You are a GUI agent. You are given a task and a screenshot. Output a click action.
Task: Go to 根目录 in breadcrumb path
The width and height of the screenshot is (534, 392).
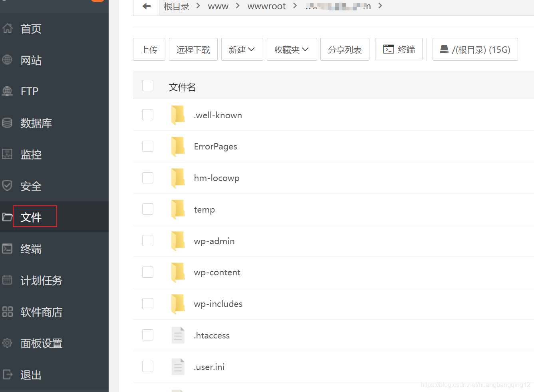point(177,6)
